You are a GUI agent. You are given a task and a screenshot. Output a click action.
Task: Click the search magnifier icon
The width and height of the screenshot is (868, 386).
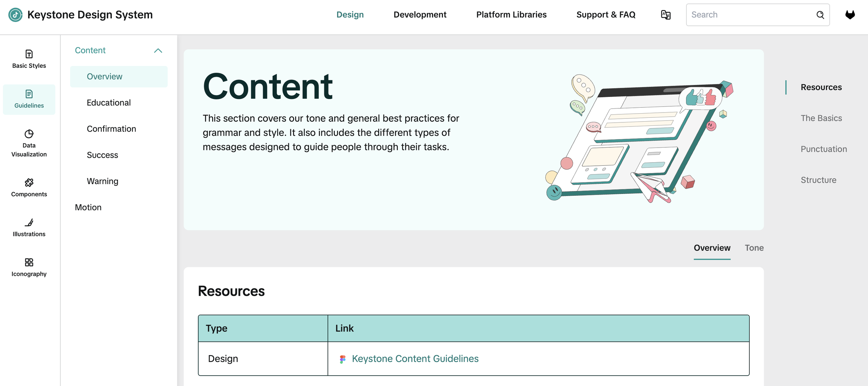[x=820, y=15]
